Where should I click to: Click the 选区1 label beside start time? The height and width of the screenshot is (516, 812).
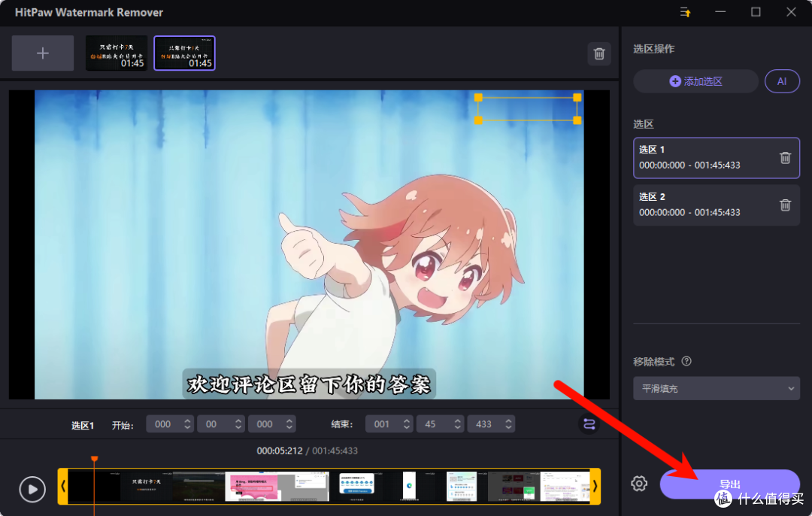(x=83, y=425)
